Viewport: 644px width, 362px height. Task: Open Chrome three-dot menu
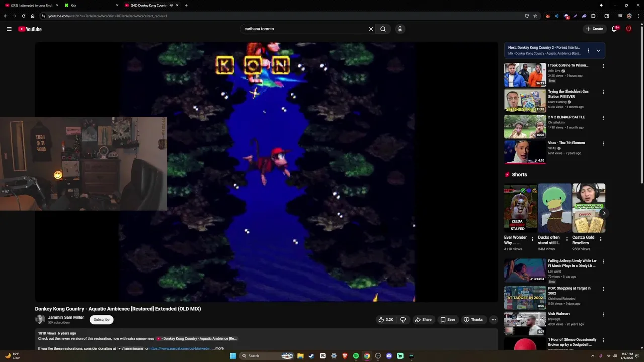tap(638, 16)
